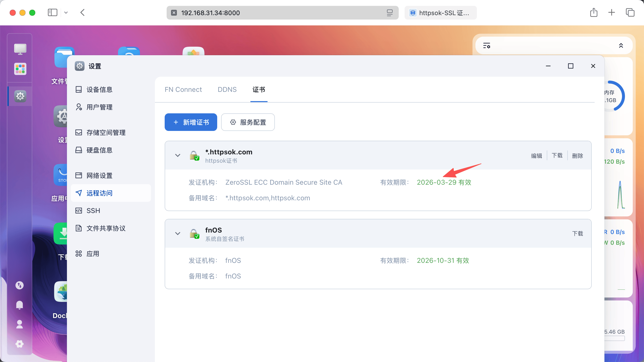644x362 pixels.
Task: Open the 服务配置 button
Action: (x=248, y=122)
